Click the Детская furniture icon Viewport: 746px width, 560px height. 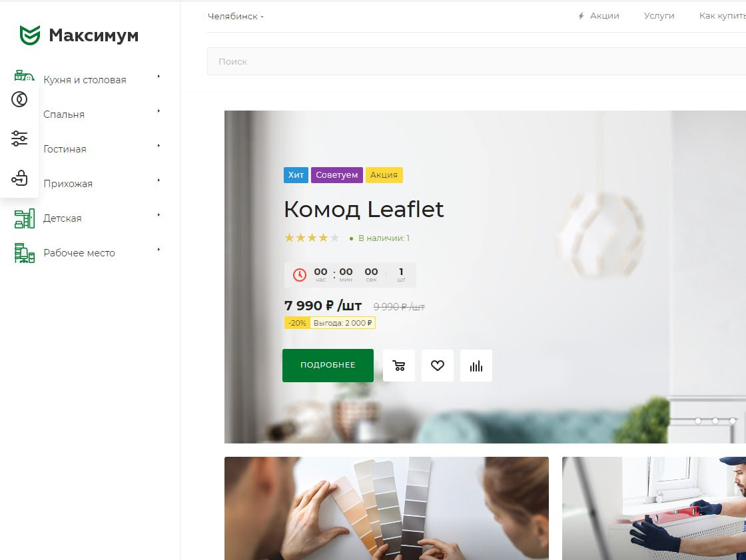pos(24,218)
